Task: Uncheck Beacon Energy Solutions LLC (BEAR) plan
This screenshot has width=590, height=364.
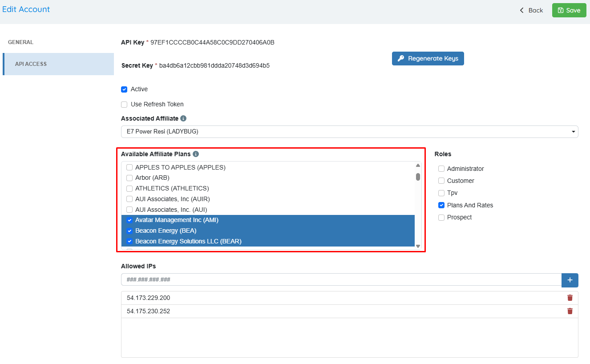Action: tap(129, 242)
